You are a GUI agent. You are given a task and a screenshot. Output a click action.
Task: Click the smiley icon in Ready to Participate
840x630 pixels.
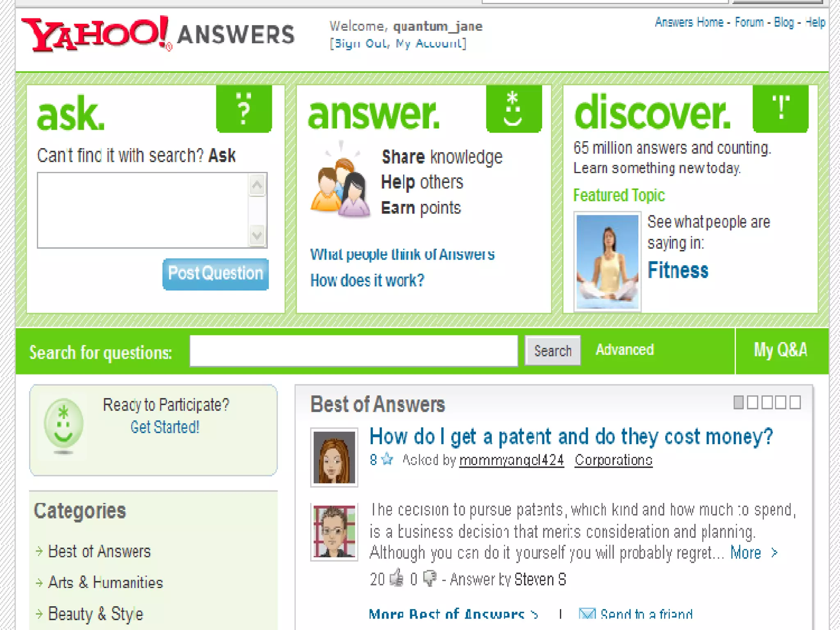coord(64,424)
